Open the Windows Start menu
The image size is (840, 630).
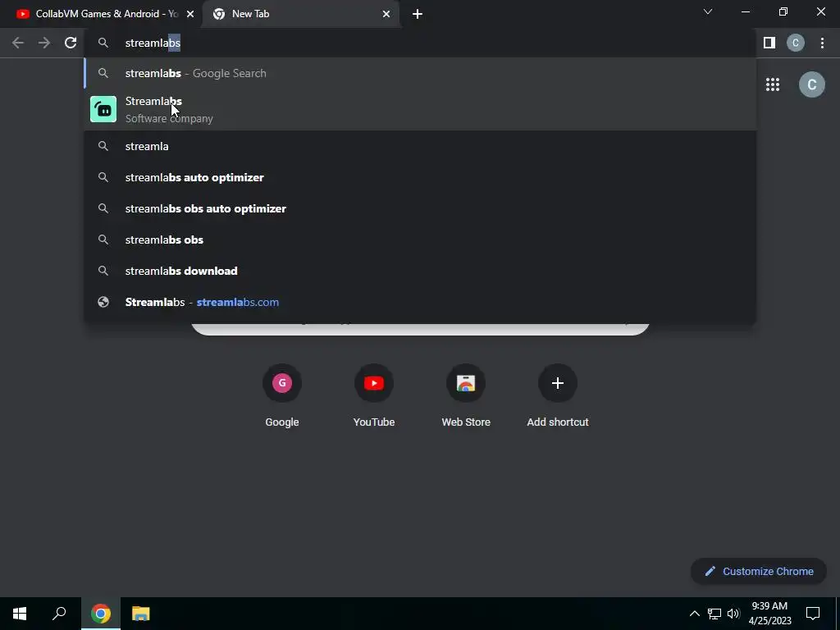[x=20, y=614]
